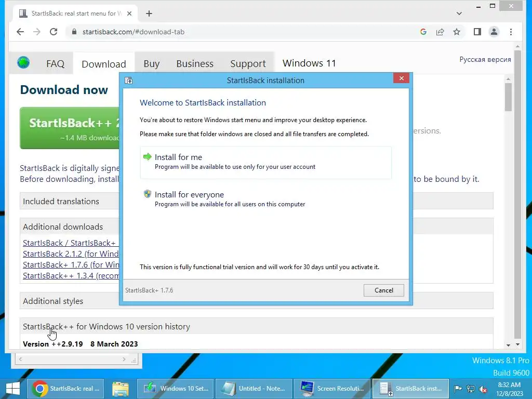This screenshot has width=532, height=399.
Task: Open a new Chrome tab
Action: click(149, 14)
